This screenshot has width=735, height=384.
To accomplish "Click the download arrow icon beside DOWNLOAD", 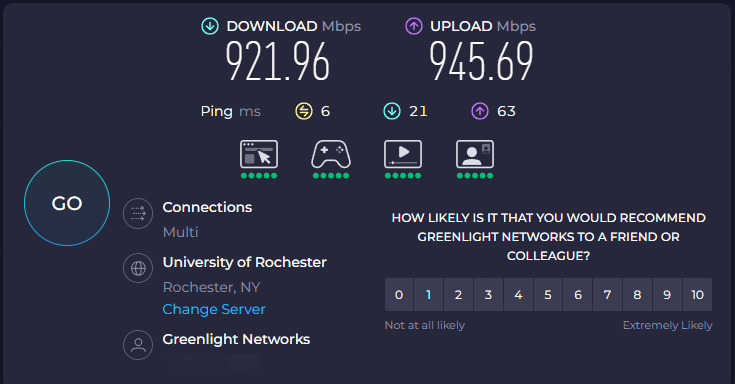I will click(x=210, y=26).
